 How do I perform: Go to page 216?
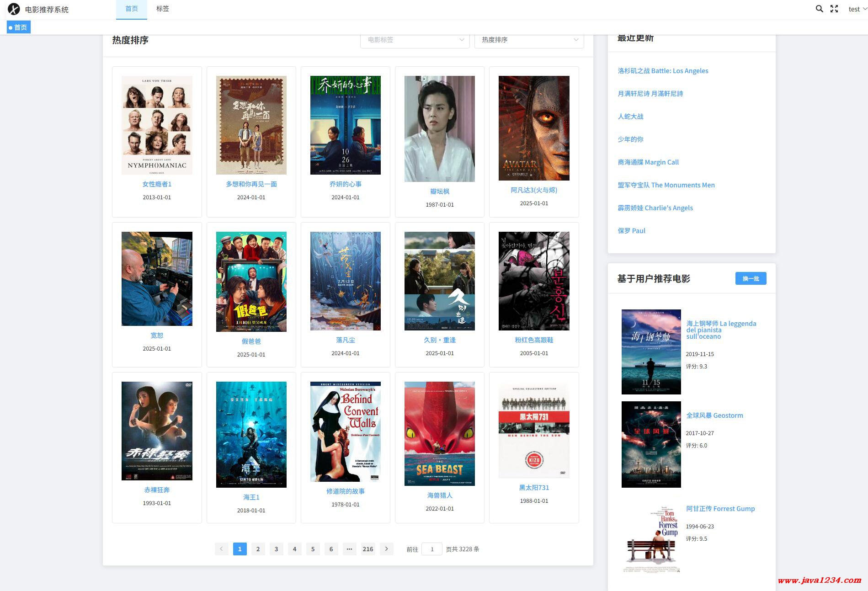click(368, 549)
